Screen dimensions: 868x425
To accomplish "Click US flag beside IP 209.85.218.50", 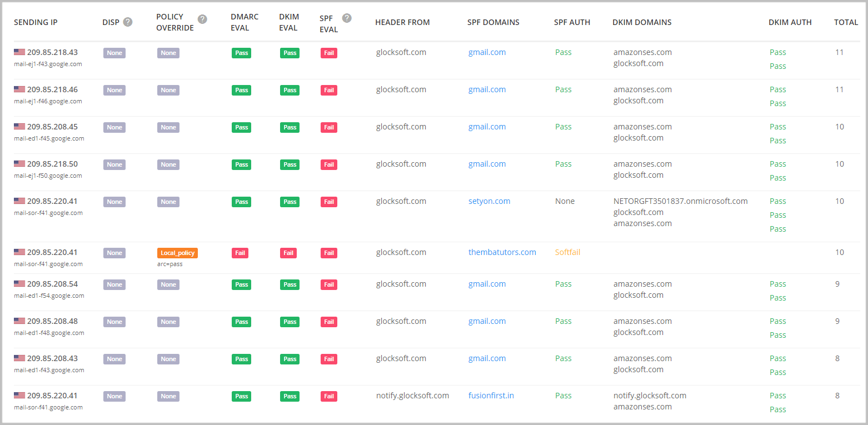I will (x=19, y=164).
